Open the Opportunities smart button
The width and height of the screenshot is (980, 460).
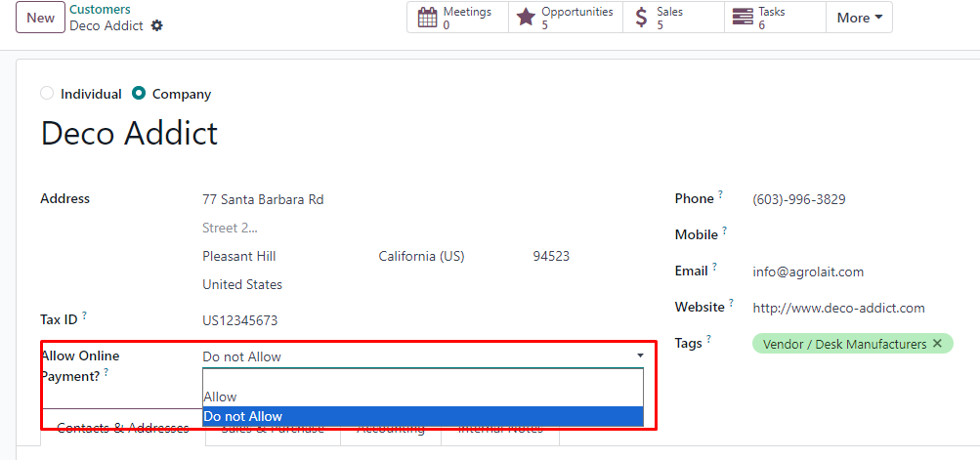pyautogui.click(x=566, y=18)
